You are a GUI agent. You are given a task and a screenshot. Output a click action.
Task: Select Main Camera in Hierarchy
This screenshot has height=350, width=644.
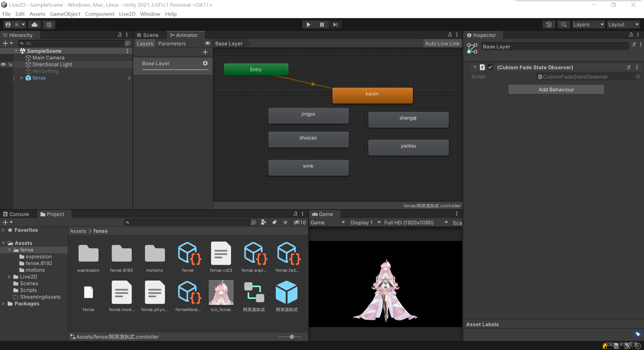click(48, 58)
